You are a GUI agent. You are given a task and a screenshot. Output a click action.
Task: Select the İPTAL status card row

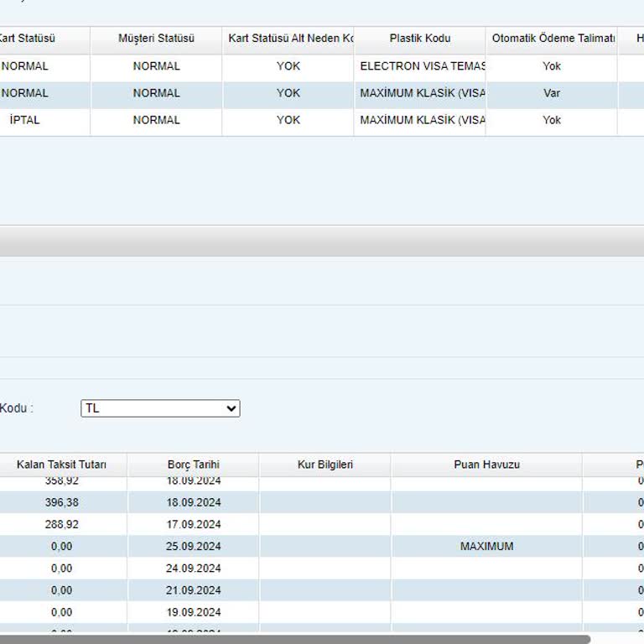click(x=25, y=120)
